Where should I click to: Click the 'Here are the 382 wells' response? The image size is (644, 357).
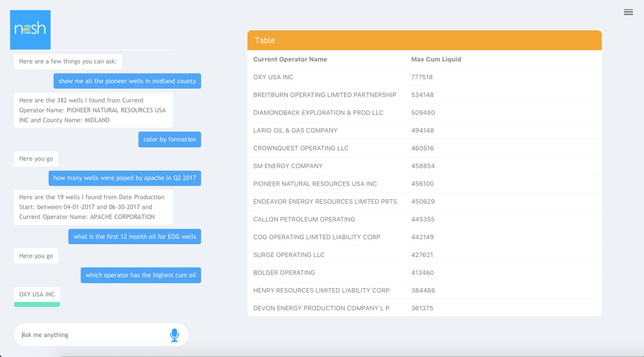pyautogui.click(x=93, y=110)
